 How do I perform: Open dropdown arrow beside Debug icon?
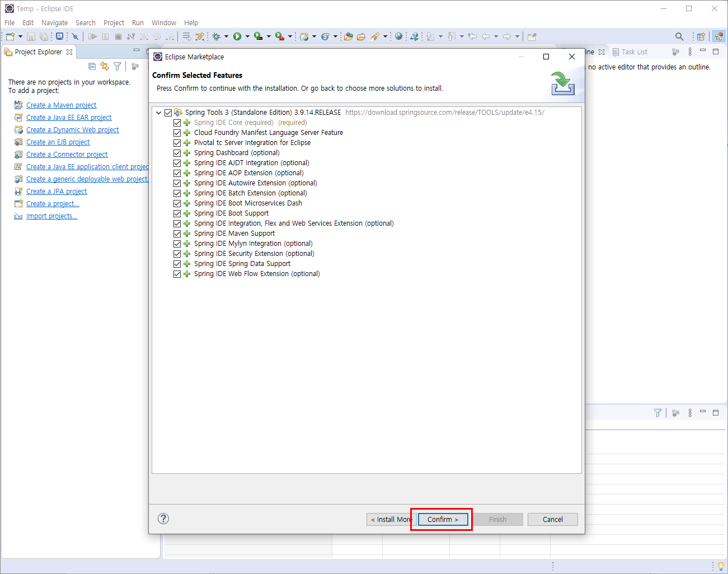226,36
